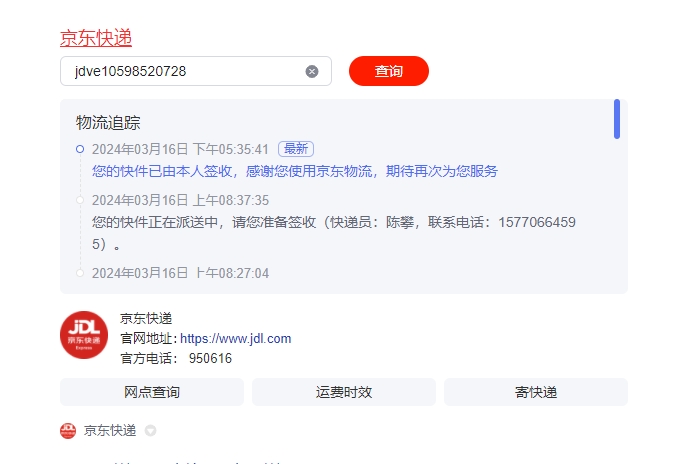Click the tracking number input field
The width and height of the screenshot is (674, 464).
[196, 71]
